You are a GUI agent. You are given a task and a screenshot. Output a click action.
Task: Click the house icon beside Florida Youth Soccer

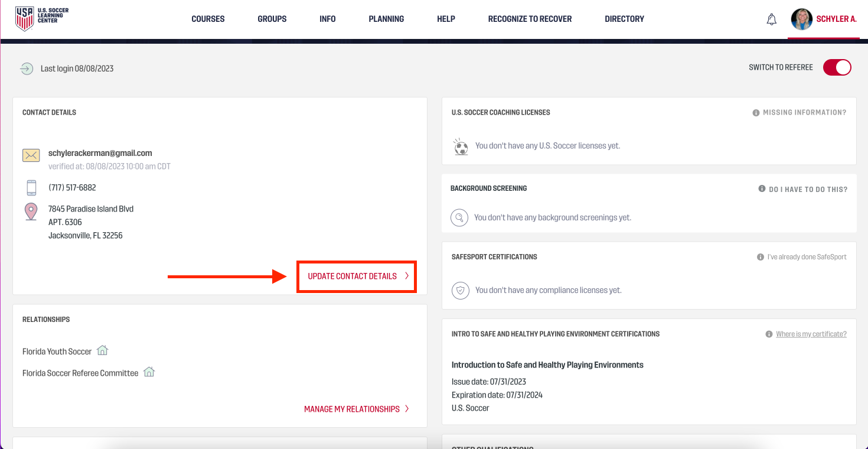[x=103, y=350]
